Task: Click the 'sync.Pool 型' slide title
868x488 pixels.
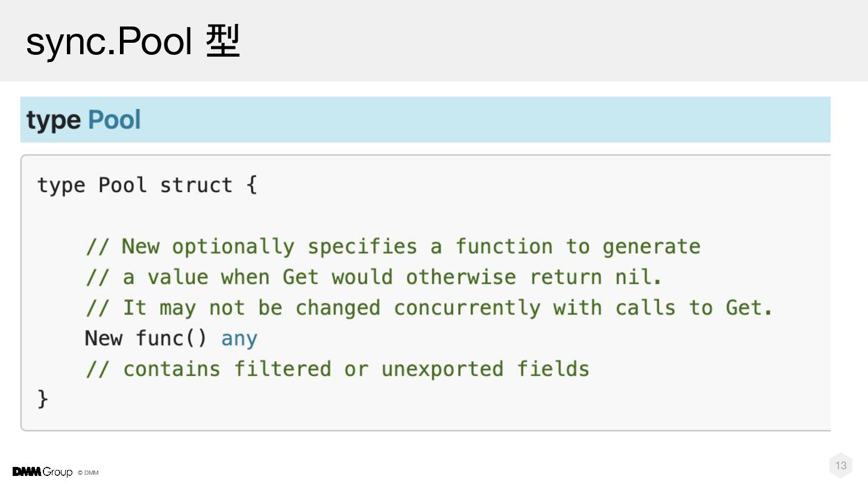Action: tap(133, 41)
